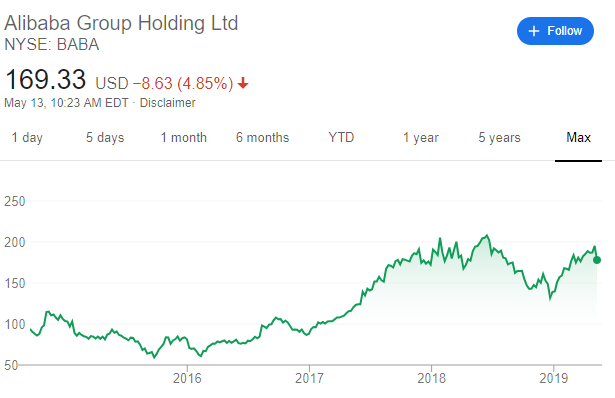Screen dimensions: 615x398
Task: Open the Disclaimer link
Action: tap(167, 103)
